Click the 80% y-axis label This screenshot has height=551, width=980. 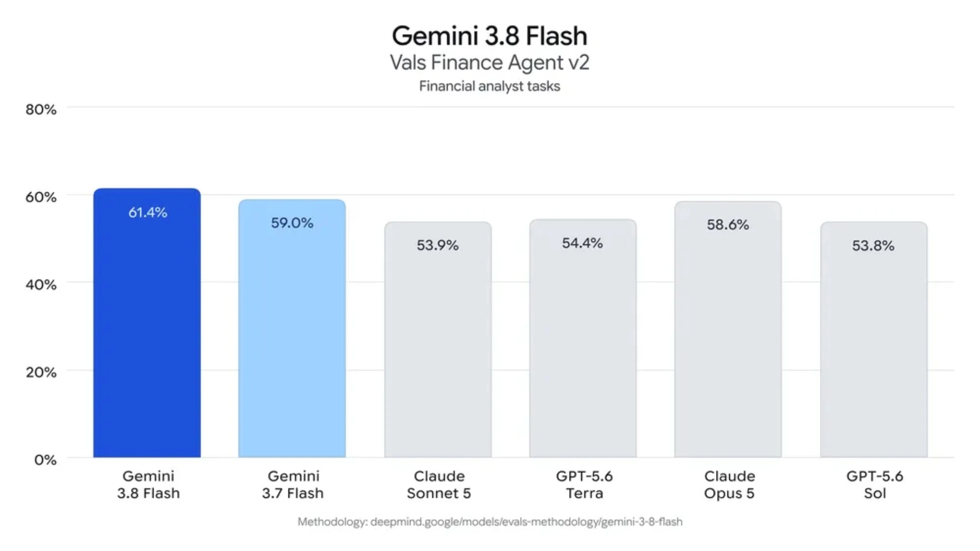click(41, 109)
